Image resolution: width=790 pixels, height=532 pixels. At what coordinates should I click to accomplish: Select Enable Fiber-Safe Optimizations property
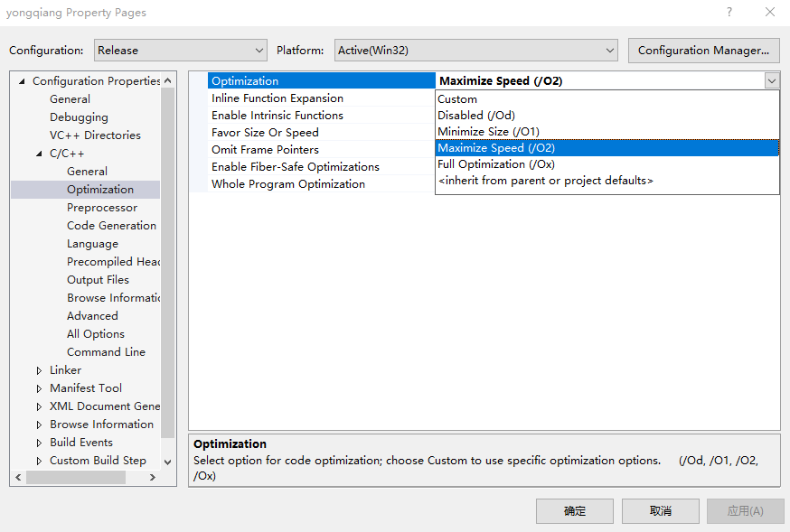(322, 166)
